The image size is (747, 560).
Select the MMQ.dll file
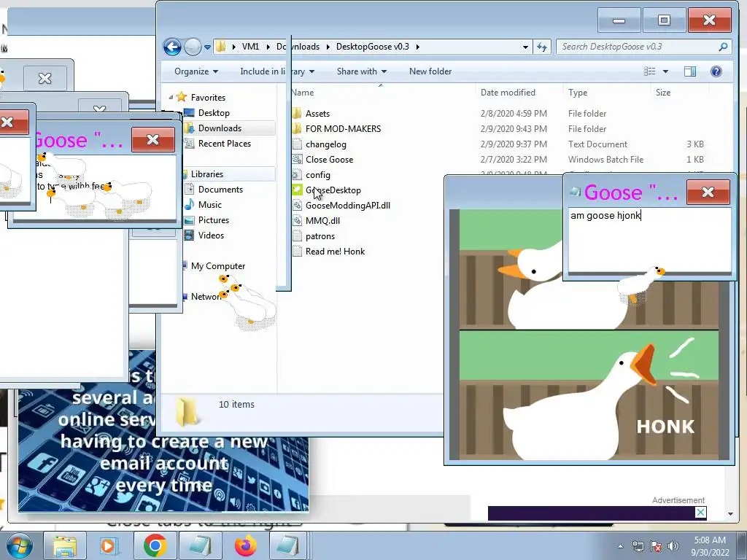(322, 220)
